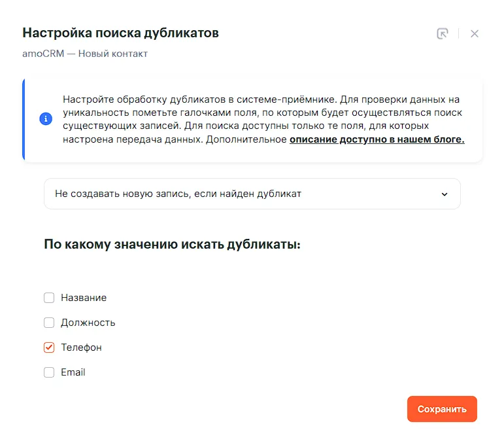Tick the Должность checkbox
This screenshot has height=445, width=504.
click(49, 323)
